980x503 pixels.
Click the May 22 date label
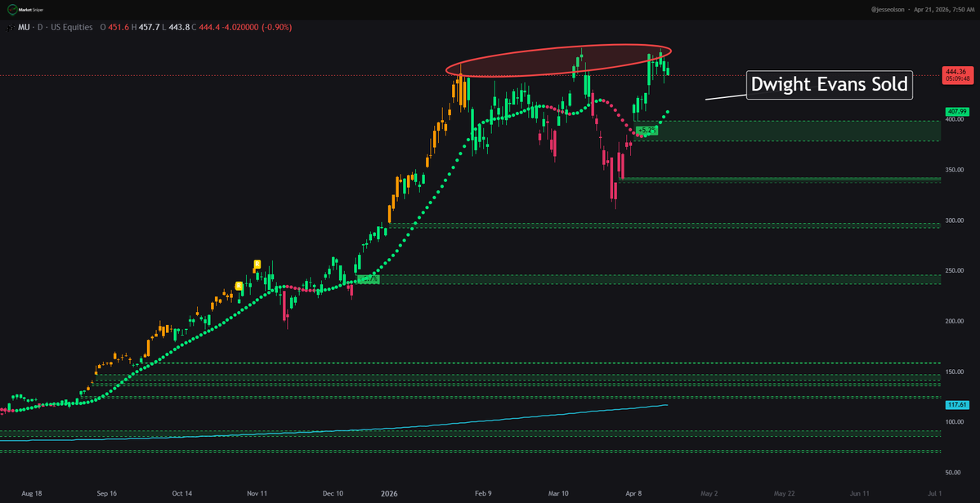785,493
